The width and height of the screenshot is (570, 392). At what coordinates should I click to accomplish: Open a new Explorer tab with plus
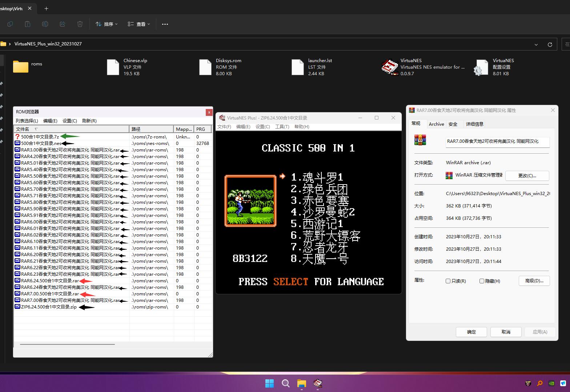coord(46,8)
